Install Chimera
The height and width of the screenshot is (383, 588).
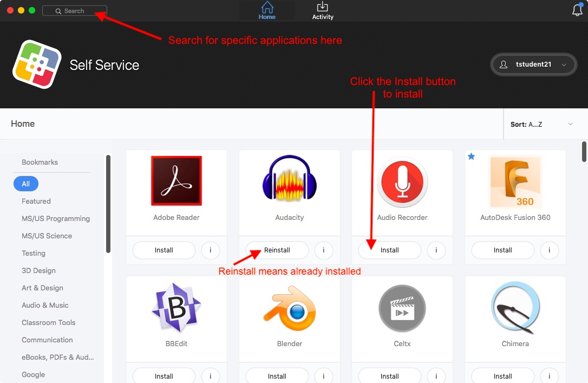(503, 376)
